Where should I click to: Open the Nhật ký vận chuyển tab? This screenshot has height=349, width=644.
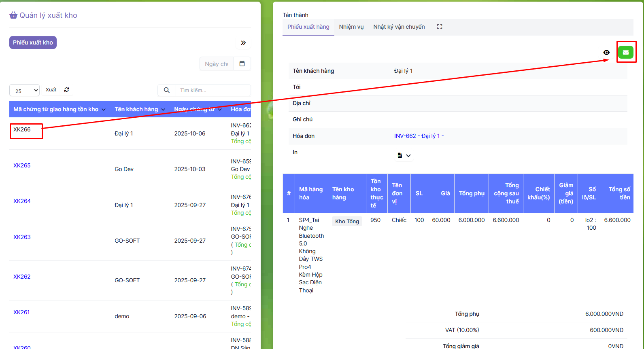click(x=399, y=27)
